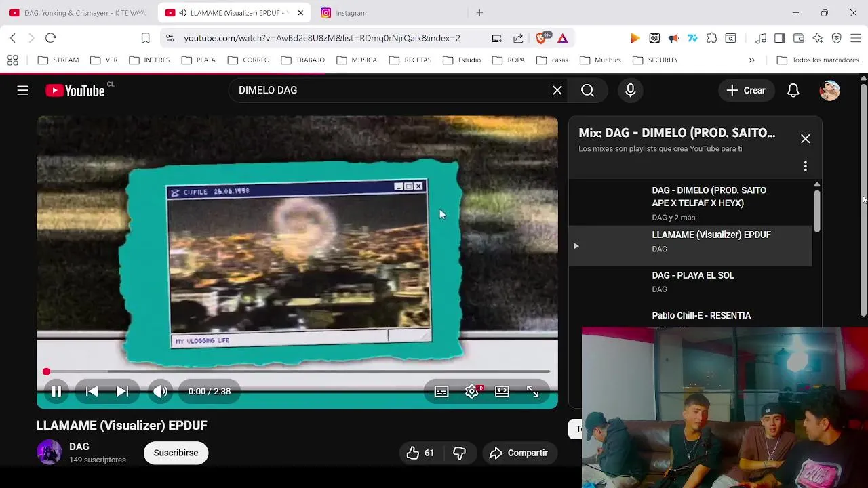This screenshot has width=868, height=488.
Task: Open media control music note
Action: (x=761, y=38)
